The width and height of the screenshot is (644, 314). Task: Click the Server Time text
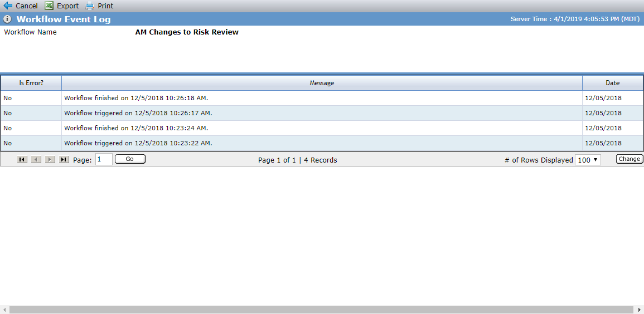(x=575, y=19)
